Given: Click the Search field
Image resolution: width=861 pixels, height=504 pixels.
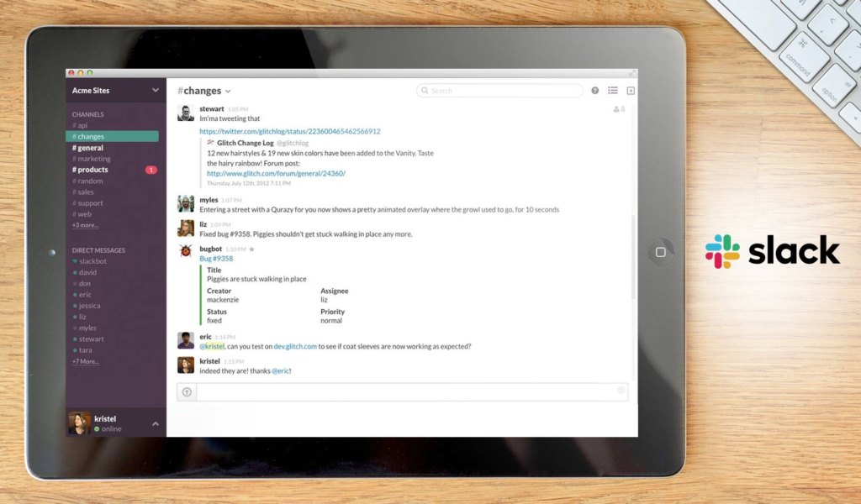Looking at the screenshot, I should click(499, 91).
